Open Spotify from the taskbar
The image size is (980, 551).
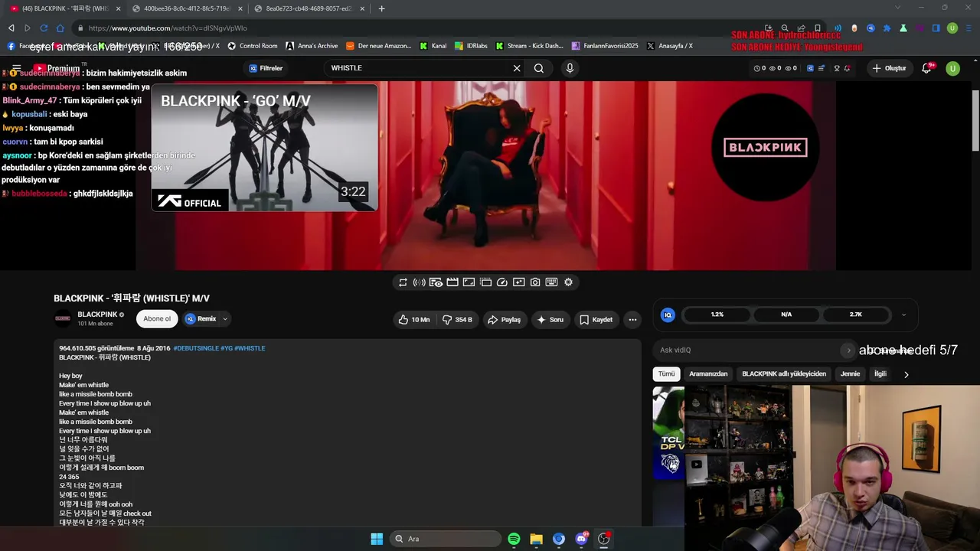coord(514,539)
